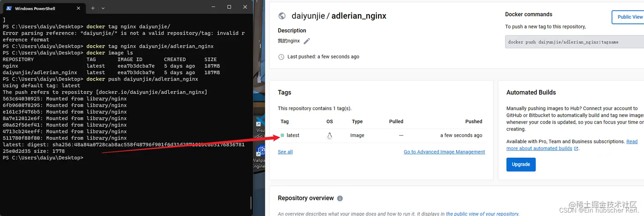Click the Docker commands heading
The height and width of the screenshot is (216, 644).
pyautogui.click(x=529, y=14)
